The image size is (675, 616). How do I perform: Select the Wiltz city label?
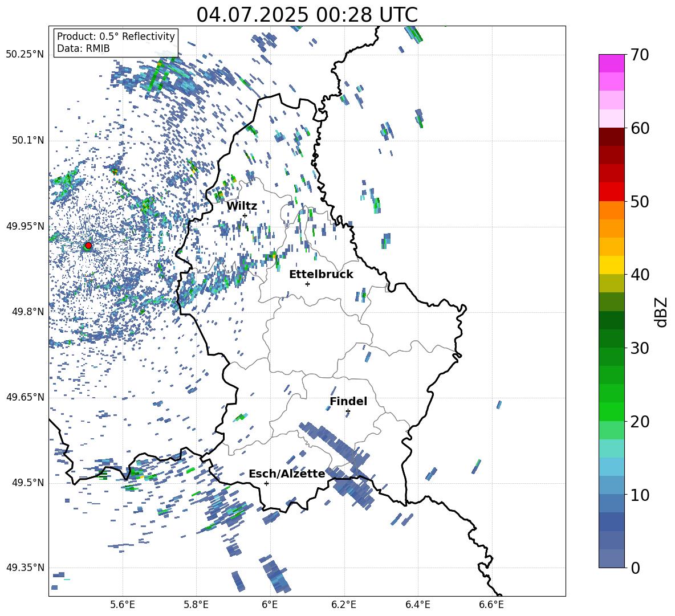pos(242,206)
